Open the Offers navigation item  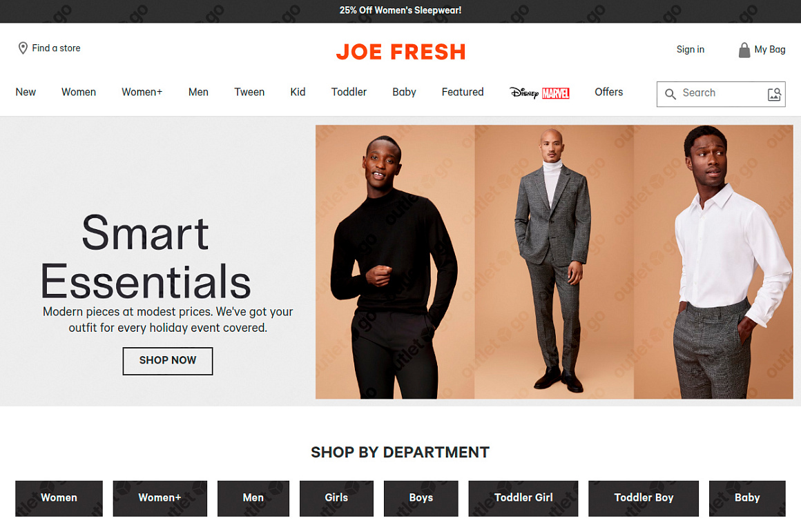click(609, 92)
